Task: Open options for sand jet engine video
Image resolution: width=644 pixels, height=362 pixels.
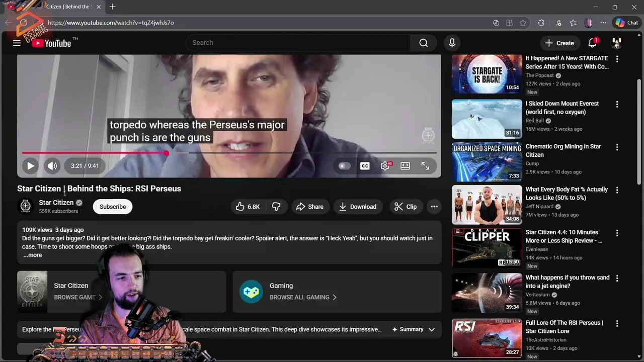Action: click(617, 279)
